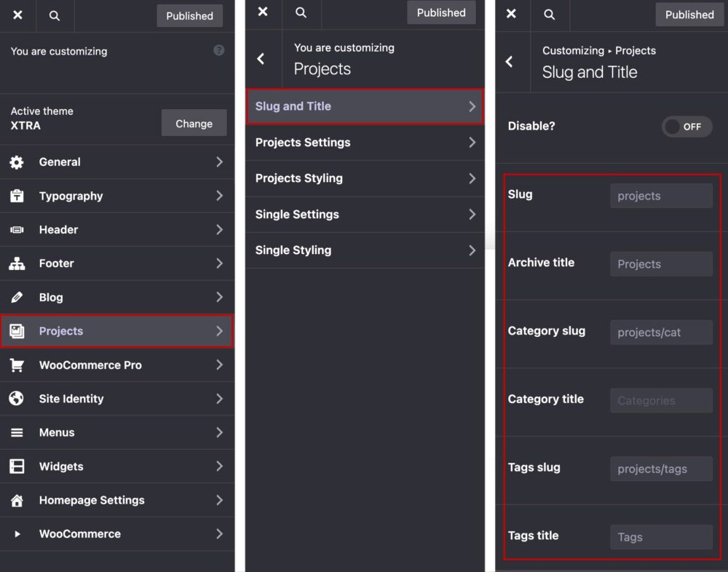Image resolution: width=728 pixels, height=572 pixels.
Task: Click the Published button
Action: [189, 15]
